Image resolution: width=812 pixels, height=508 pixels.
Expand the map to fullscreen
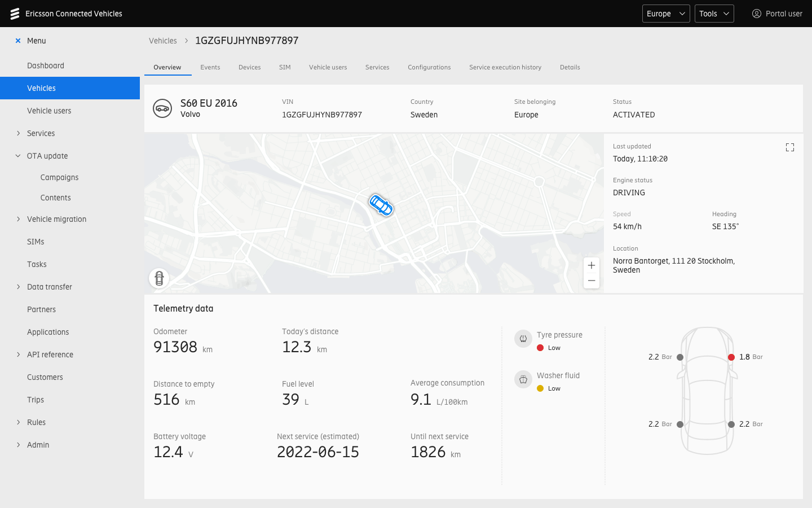[789, 147]
